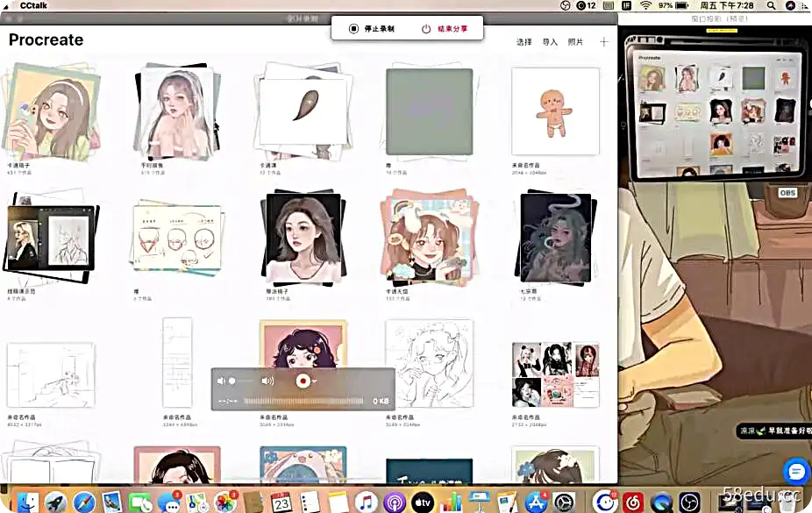Image resolution: width=812 pixels, height=513 pixels.
Task: Open Finder from the dock
Action: (27, 502)
